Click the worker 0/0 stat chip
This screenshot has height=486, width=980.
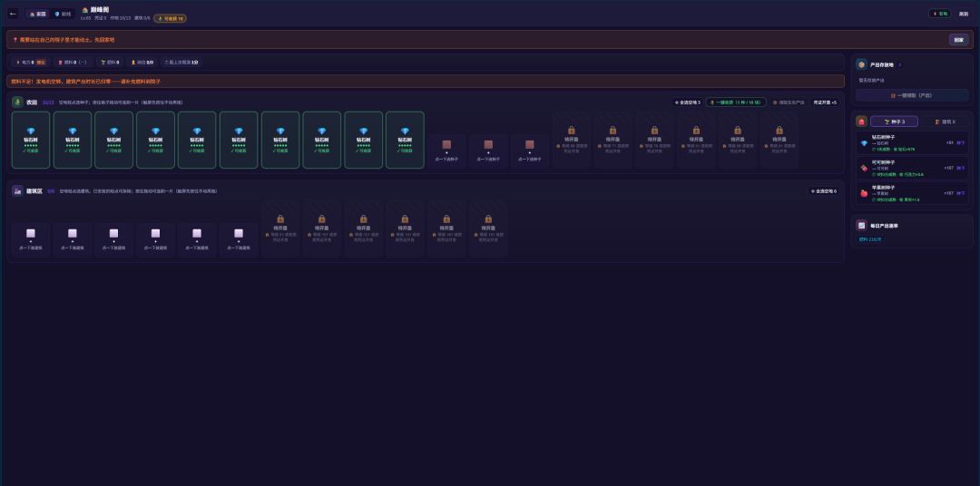pyautogui.click(x=142, y=63)
